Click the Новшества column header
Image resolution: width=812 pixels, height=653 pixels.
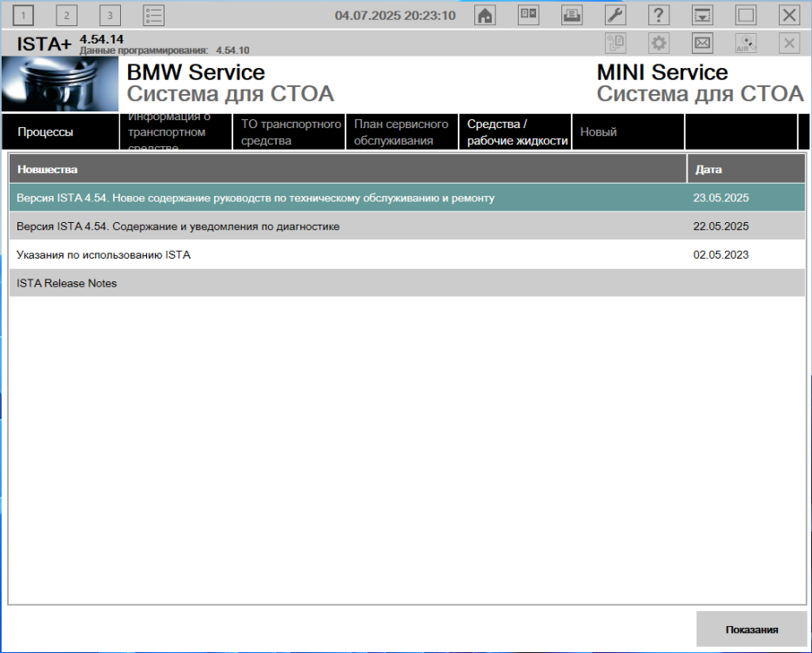click(x=347, y=169)
